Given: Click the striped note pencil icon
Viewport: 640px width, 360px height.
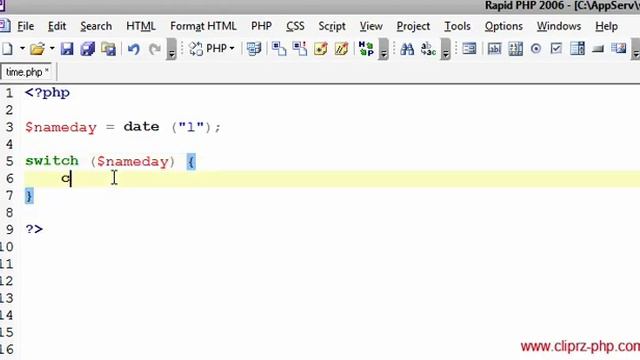Looking at the screenshot, I should pyautogui.click(x=341, y=49).
